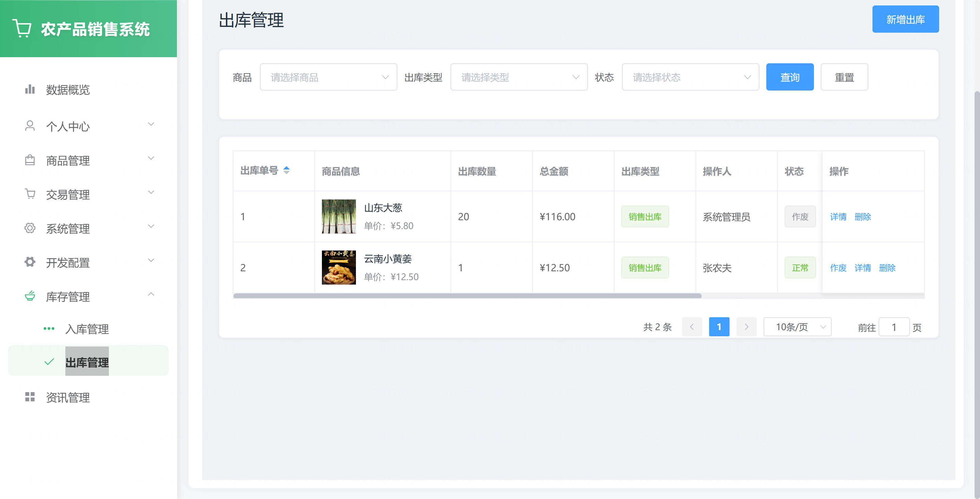Open 数据概览 menu item
Image resolution: width=980 pixels, height=499 pixels.
[88, 90]
